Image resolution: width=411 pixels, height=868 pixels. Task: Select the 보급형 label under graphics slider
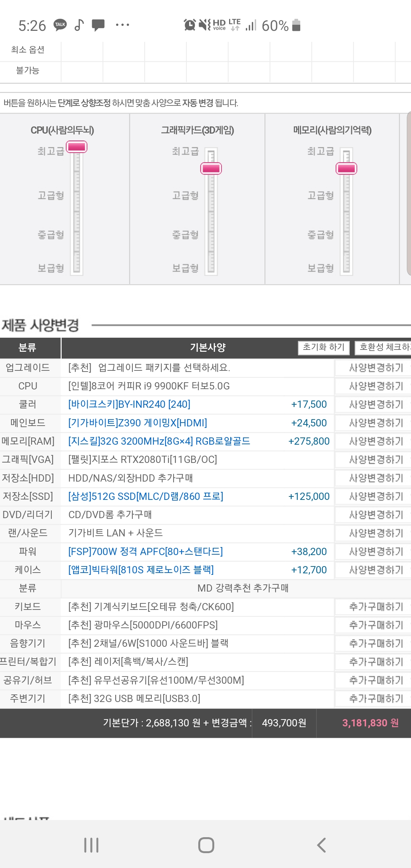coord(185,268)
